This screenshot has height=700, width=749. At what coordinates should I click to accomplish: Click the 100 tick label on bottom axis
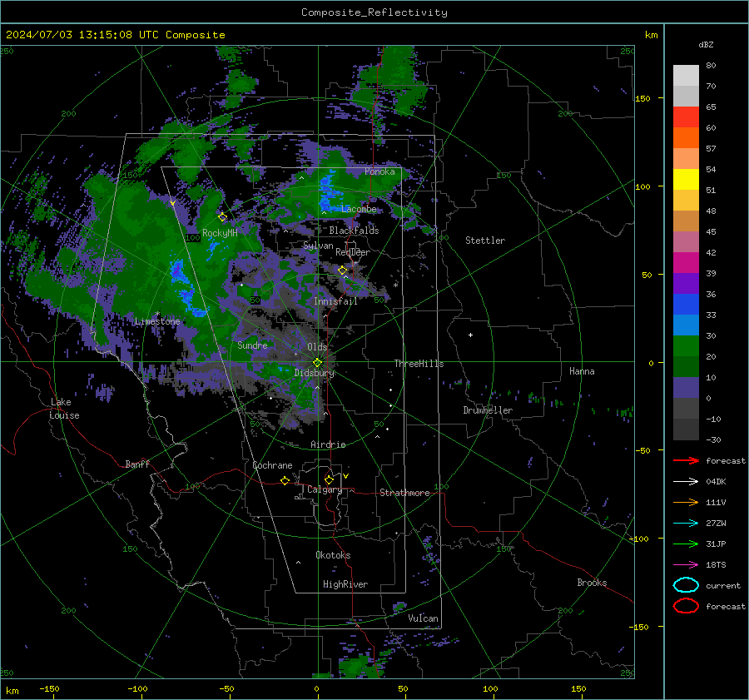pos(490,688)
